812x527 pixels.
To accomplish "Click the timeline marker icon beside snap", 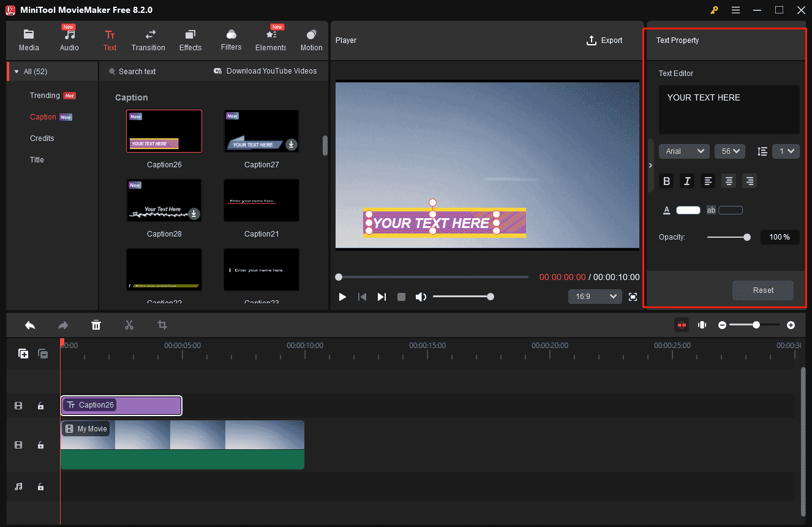I will pos(702,325).
